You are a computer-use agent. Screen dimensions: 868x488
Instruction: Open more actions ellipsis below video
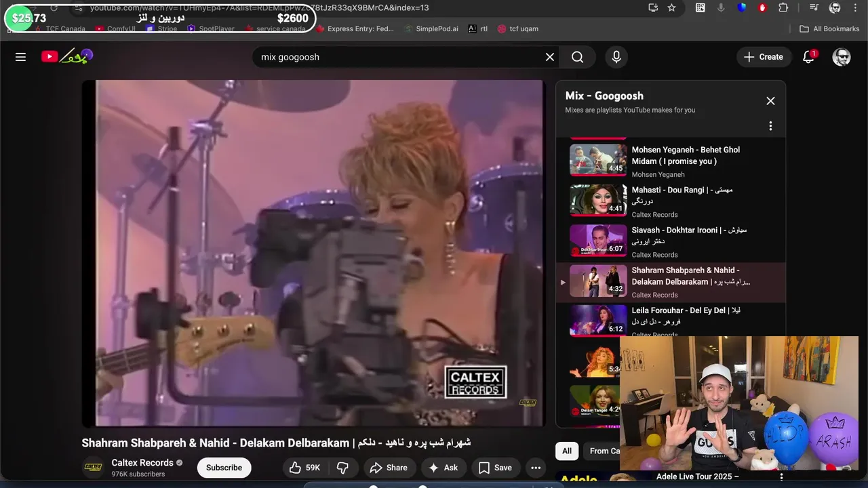click(536, 468)
